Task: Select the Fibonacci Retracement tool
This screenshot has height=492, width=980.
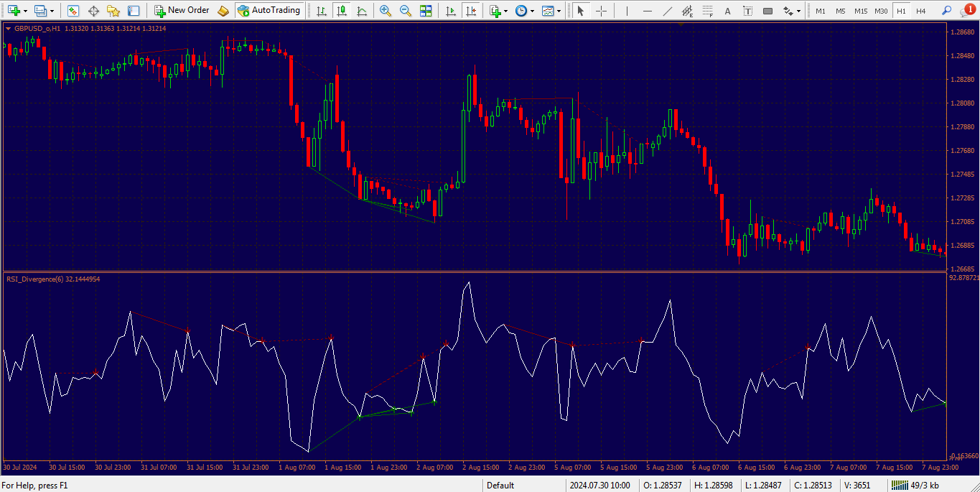Action: click(708, 10)
